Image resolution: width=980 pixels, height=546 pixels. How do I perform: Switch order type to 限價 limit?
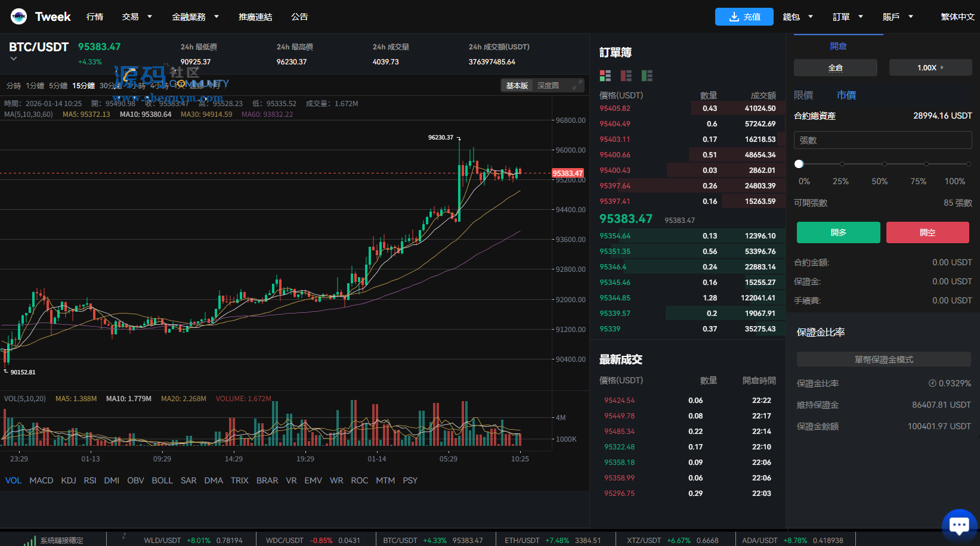coord(803,95)
